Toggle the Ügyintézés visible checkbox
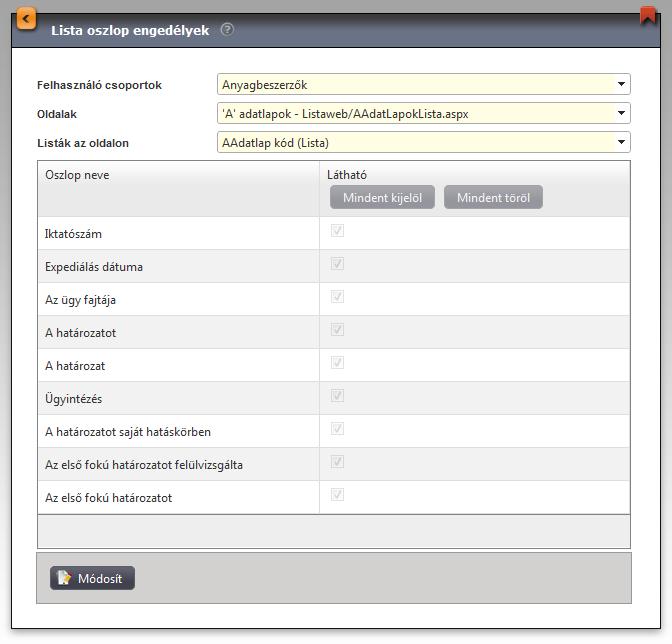 [x=337, y=395]
